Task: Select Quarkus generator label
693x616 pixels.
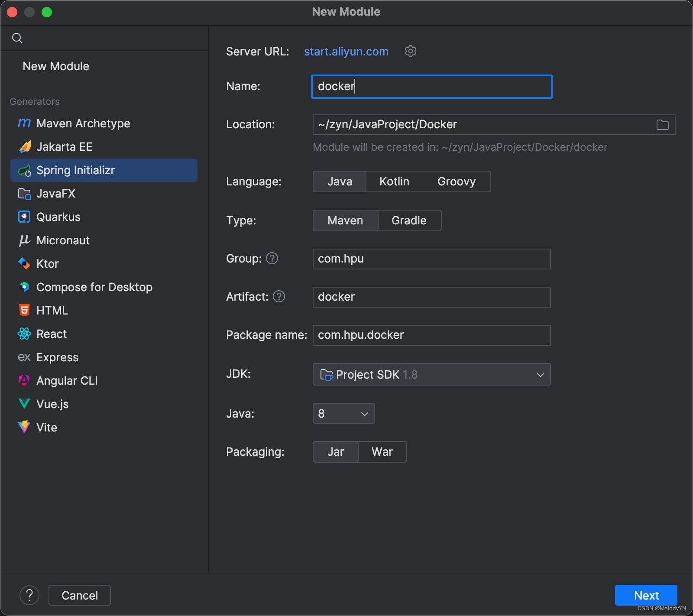Action: pos(58,217)
